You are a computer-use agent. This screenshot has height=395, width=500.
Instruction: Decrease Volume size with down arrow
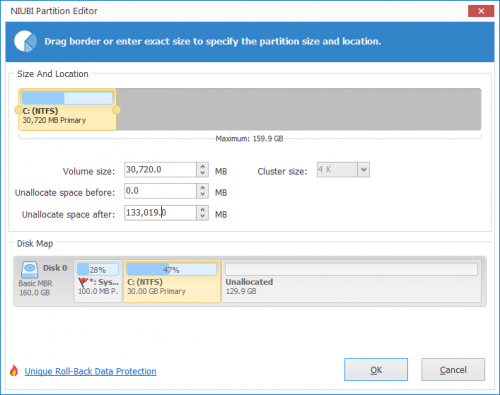pyautogui.click(x=202, y=173)
